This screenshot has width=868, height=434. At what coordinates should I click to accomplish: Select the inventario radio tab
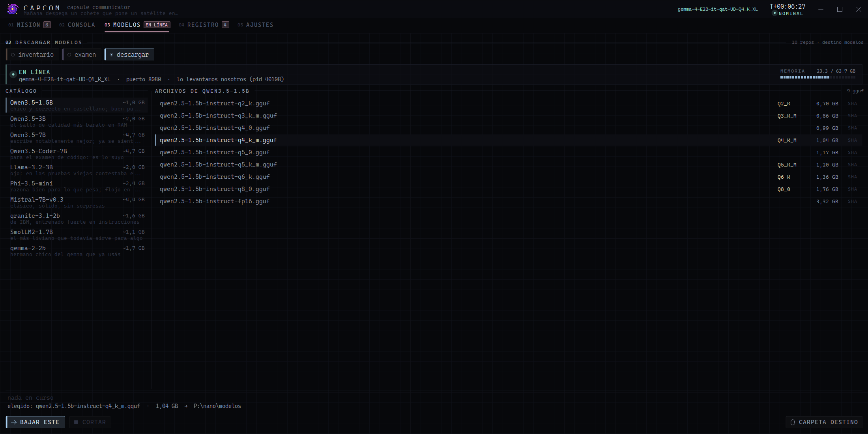[33, 54]
